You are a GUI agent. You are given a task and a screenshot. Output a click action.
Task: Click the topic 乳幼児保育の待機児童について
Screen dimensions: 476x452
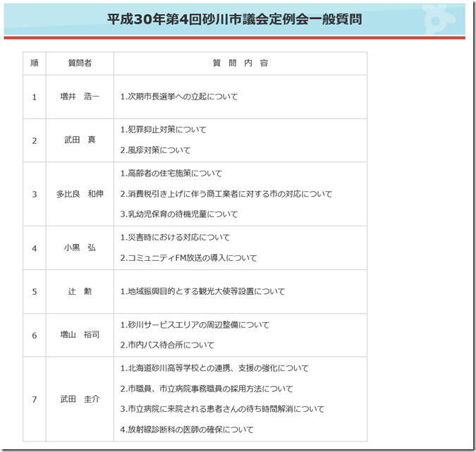[178, 214]
